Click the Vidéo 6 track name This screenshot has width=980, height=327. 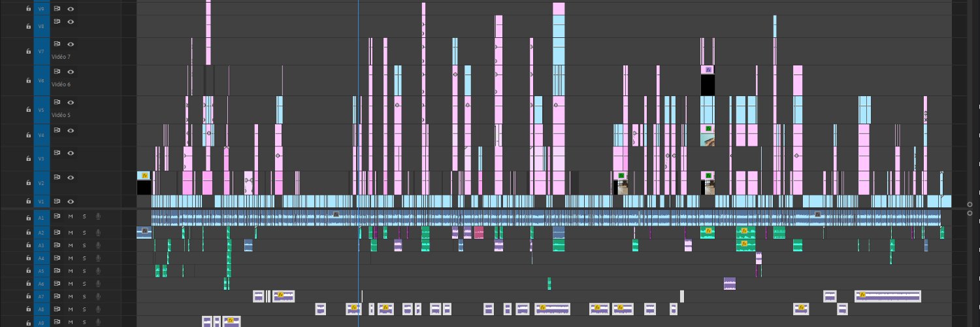pos(61,85)
